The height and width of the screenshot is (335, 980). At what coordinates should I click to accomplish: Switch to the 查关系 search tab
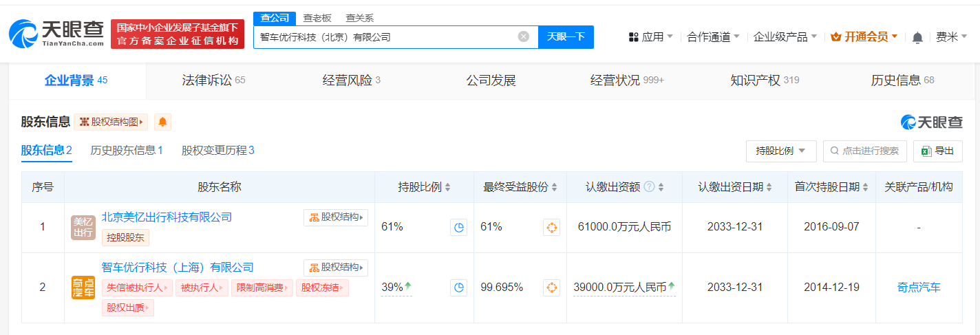pos(360,19)
